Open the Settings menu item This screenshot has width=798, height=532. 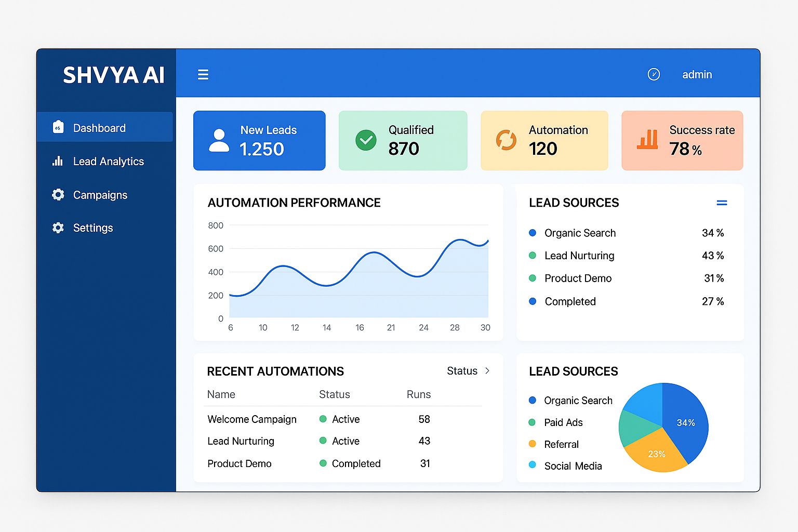[92, 228]
